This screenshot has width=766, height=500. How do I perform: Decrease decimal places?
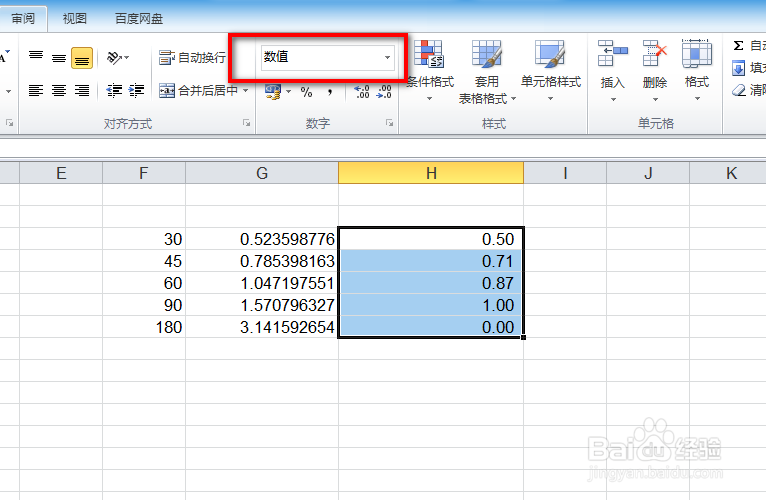click(384, 91)
